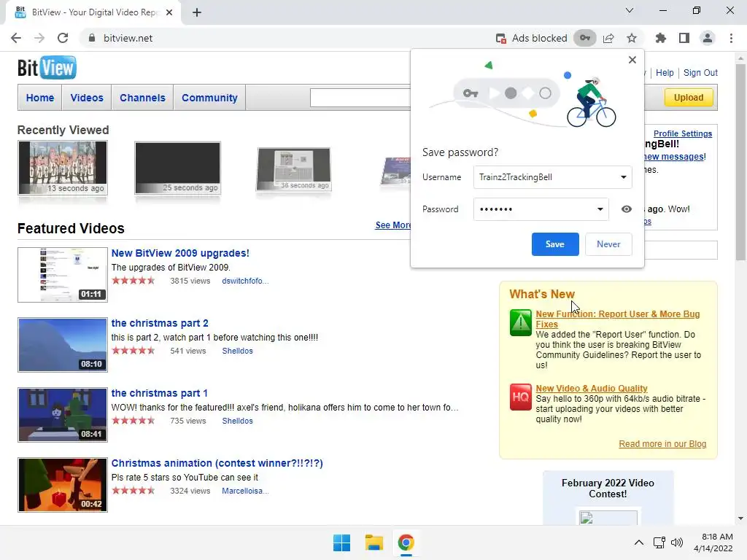Open the Chrome three-dot menu
Screen dimensions: 747x560
pyautogui.click(x=731, y=38)
